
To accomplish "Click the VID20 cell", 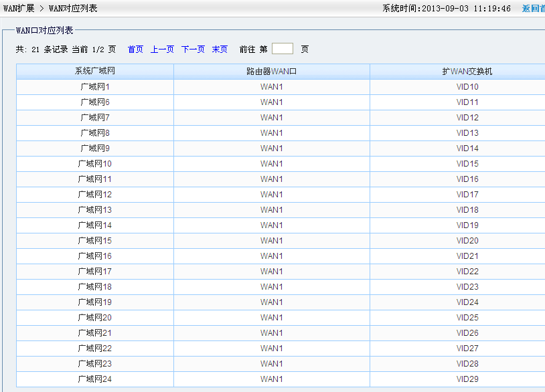I will [467, 241].
